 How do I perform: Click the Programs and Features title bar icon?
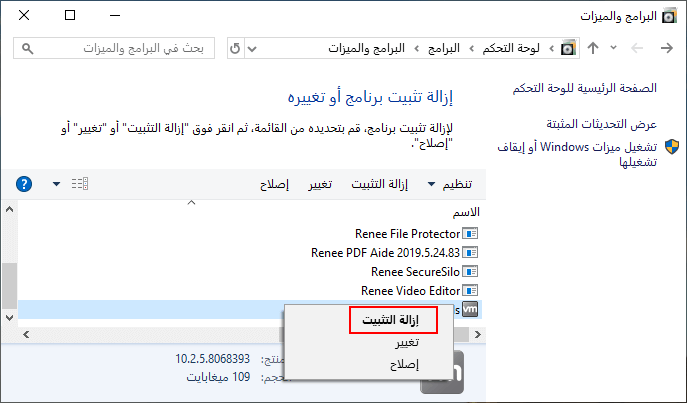(x=669, y=16)
